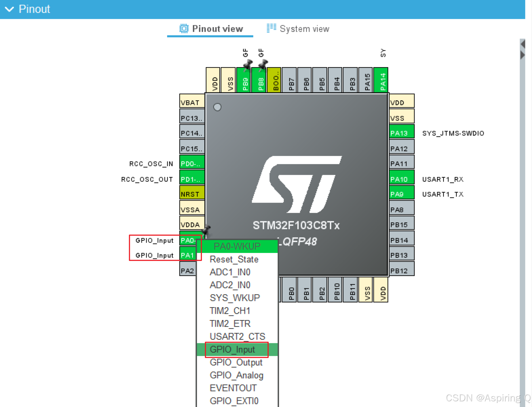Screen dimensions: 532x407
Task: Select the PC15 pin
Action: click(192, 147)
